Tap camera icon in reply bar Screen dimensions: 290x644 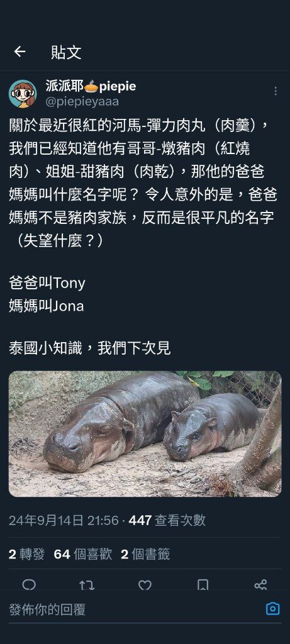click(273, 608)
